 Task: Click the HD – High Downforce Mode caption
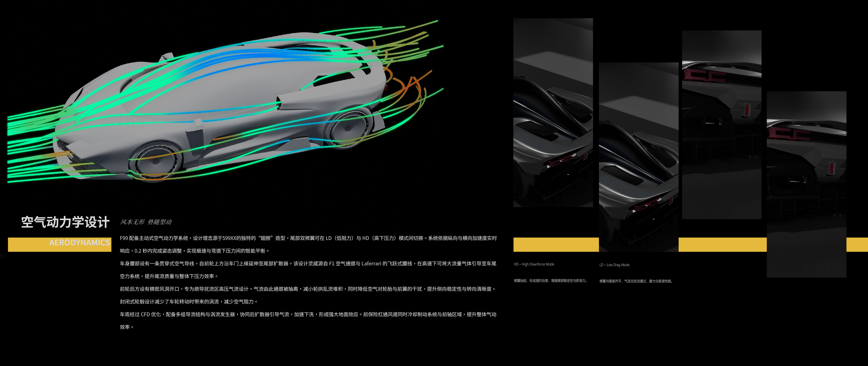click(x=534, y=264)
